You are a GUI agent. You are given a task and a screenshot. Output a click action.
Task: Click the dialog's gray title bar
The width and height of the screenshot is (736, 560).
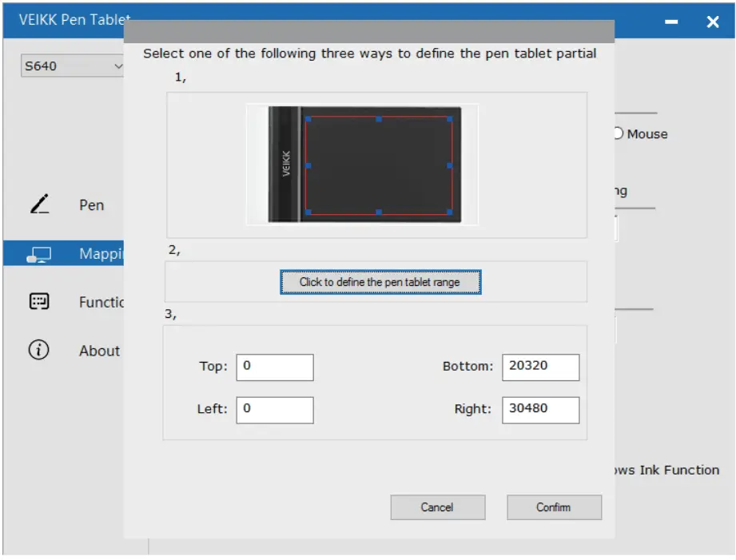point(369,31)
